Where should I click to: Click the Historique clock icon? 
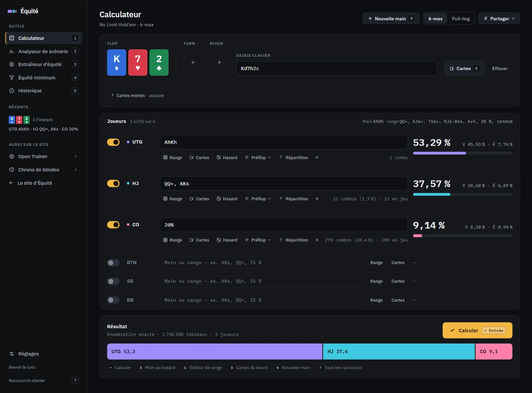(x=12, y=91)
